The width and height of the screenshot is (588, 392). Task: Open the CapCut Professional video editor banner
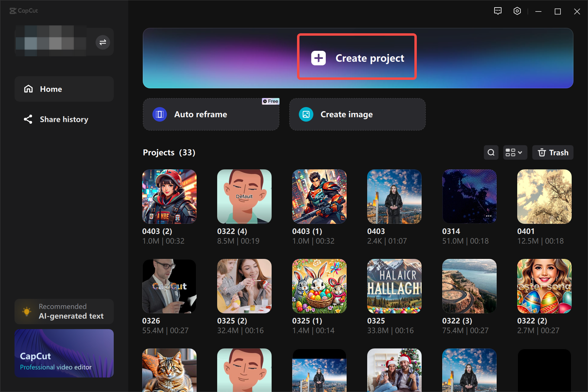tap(64, 353)
